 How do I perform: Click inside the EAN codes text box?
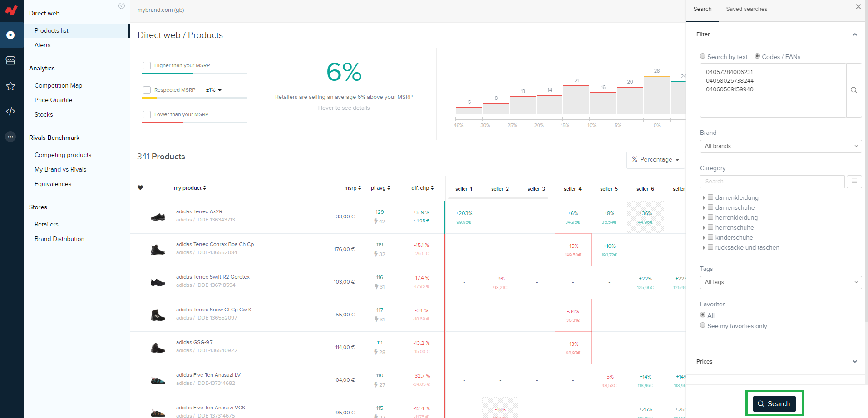pyautogui.click(x=773, y=90)
